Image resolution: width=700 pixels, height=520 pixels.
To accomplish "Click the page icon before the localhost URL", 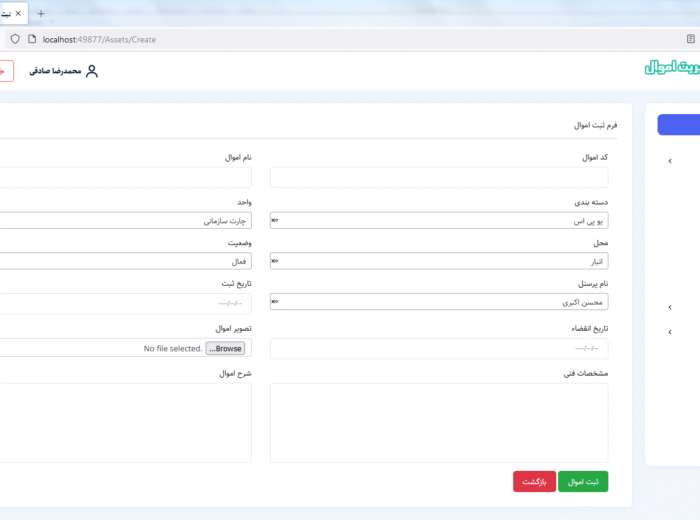I will tap(32, 39).
